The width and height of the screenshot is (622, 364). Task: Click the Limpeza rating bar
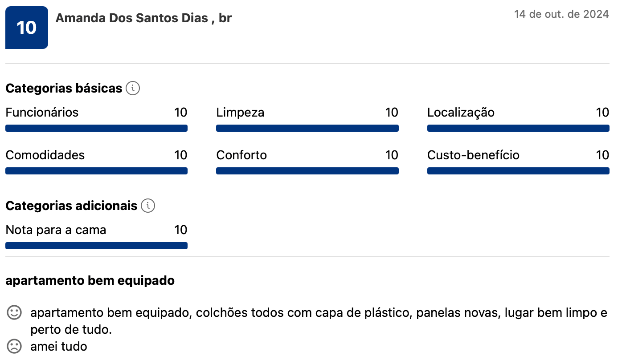(307, 128)
